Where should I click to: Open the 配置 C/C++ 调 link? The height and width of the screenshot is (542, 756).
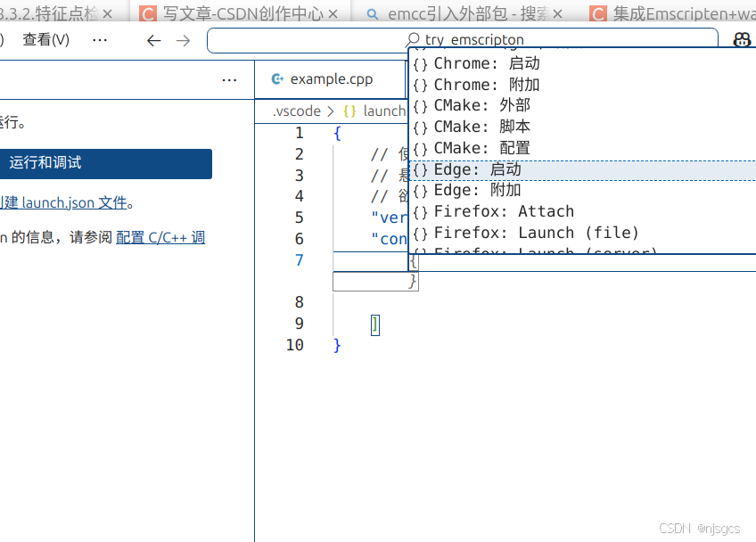160,237
